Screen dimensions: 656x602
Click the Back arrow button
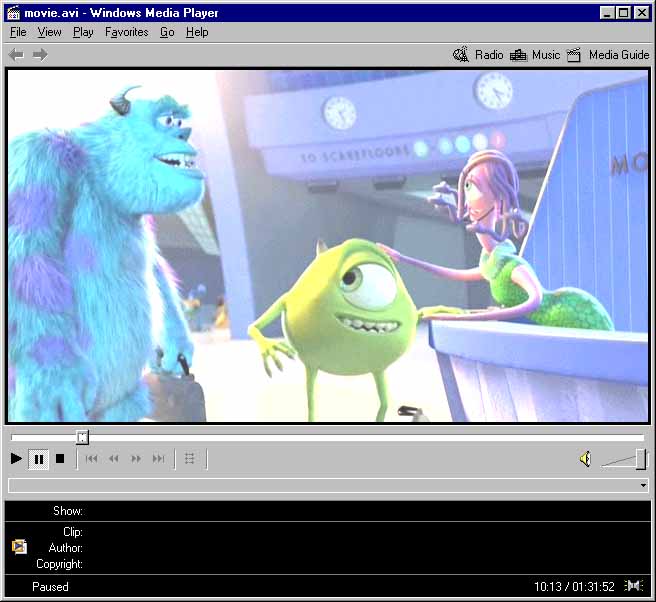[x=16, y=54]
